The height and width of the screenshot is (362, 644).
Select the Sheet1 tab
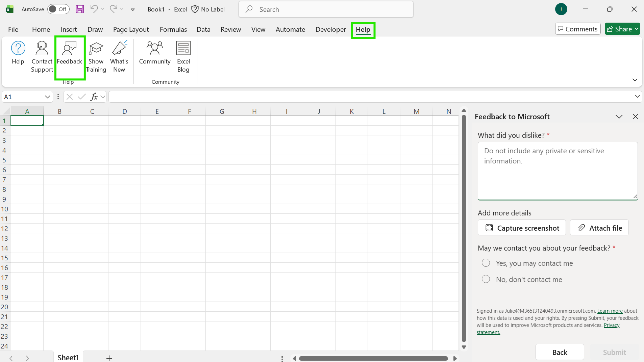pos(68,358)
